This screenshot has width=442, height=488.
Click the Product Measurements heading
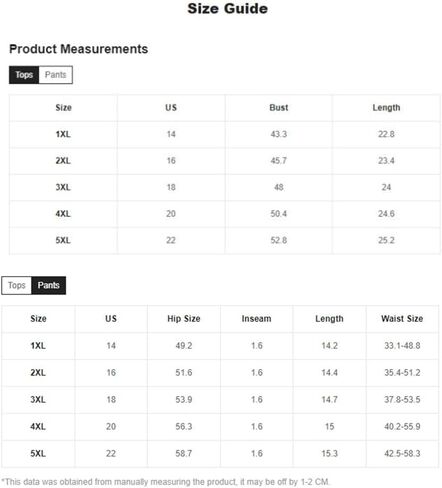79,49
